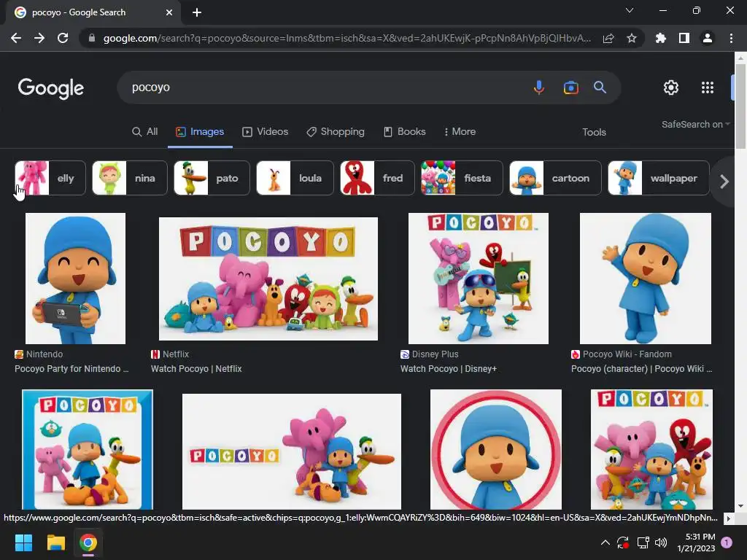
Task: Open File Explorer from the taskbar
Action: (x=55, y=542)
